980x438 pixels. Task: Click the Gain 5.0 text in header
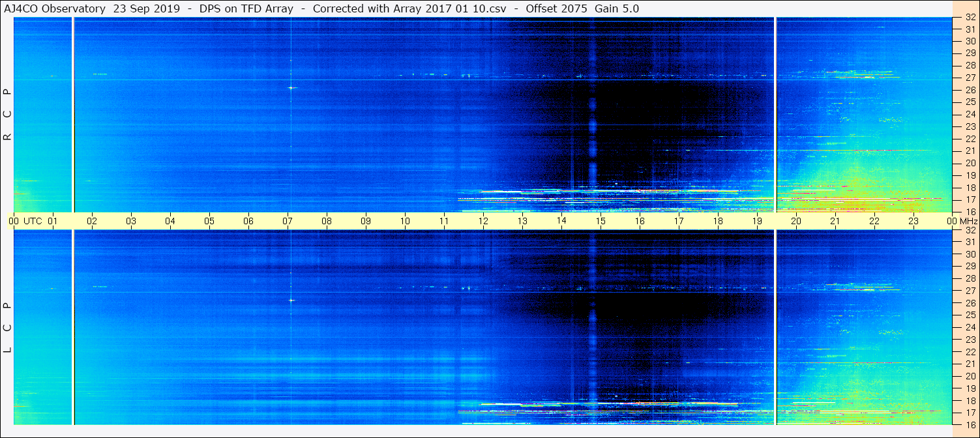pyautogui.click(x=617, y=8)
